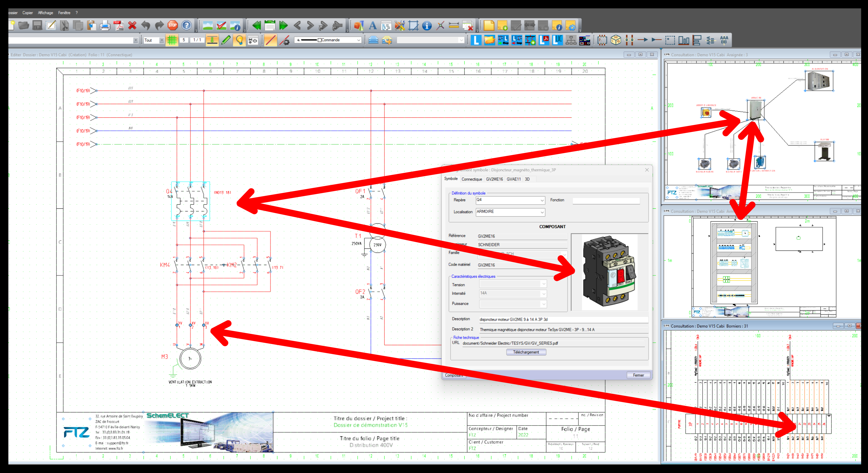This screenshot has height=473, width=868.
Task: Switch to the Connectique tab
Action: click(x=472, y=179)
